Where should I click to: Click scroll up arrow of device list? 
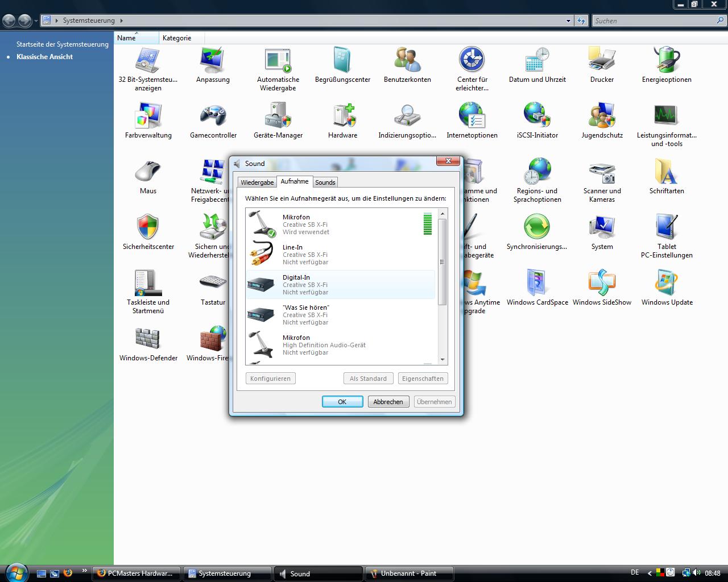tap(442, 214)
